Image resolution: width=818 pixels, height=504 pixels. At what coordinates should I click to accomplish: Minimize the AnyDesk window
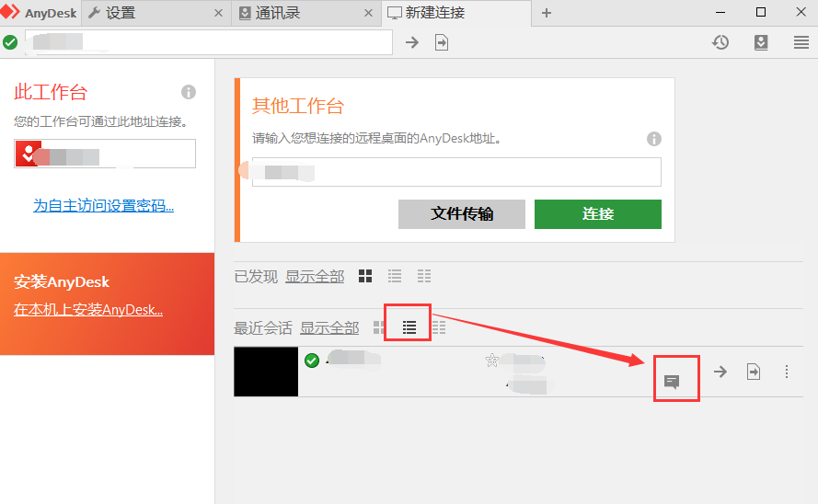(x=720, y=13)
